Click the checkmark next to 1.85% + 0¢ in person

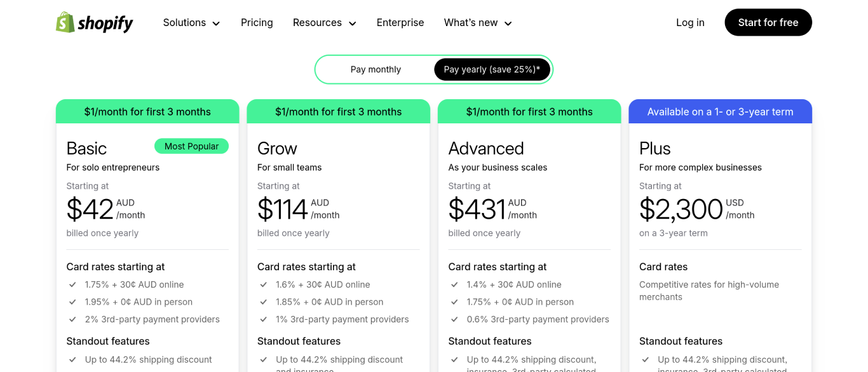[x=264, y=301]
